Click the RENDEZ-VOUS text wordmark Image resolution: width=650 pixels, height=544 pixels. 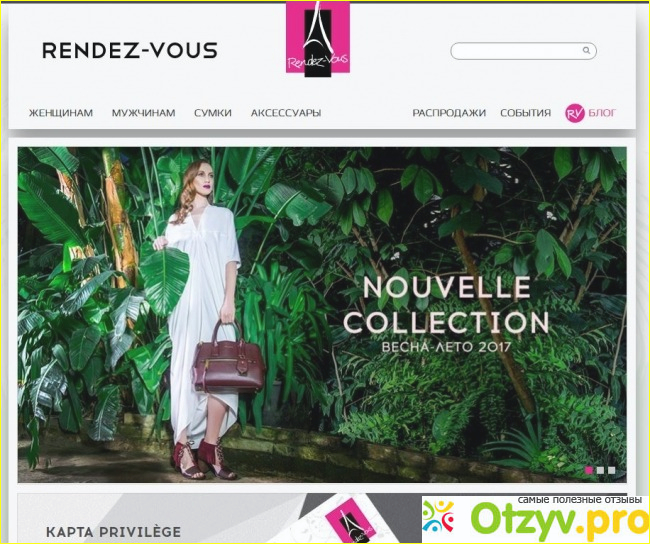tap(130, 50)
